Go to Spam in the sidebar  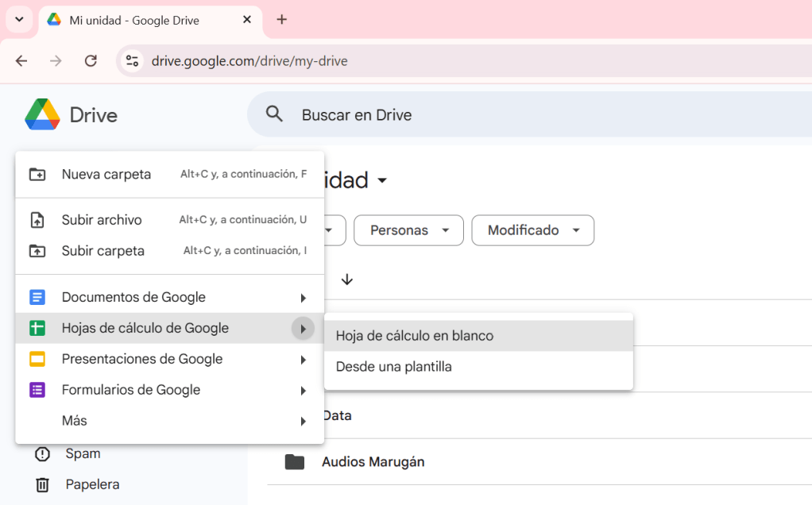coord(83,454)
